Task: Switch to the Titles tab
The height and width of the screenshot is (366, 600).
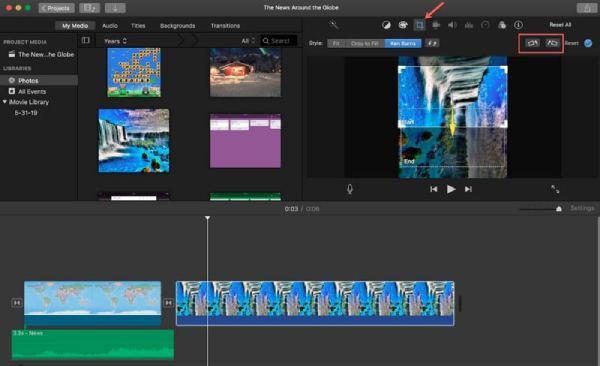Action: 138,26
